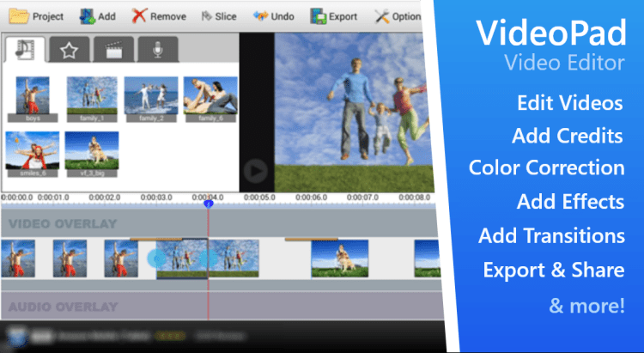Click the Audio Overlay track
Viewport: 644px width, 353px height.
pos(222,306)
